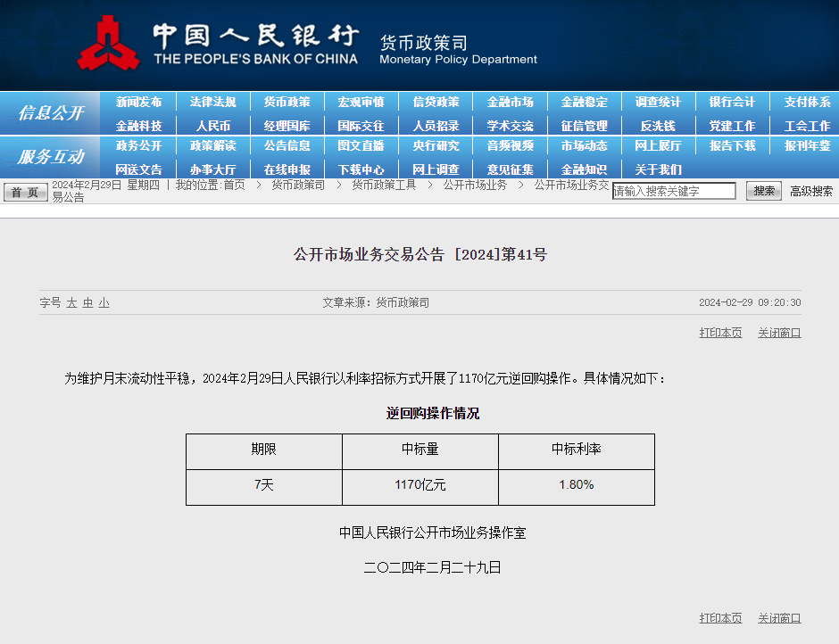The height and width of the screenshot is (644, 839).
Task: Open 公开市场业务 breadcrumb link
Action: click(475, 186)
